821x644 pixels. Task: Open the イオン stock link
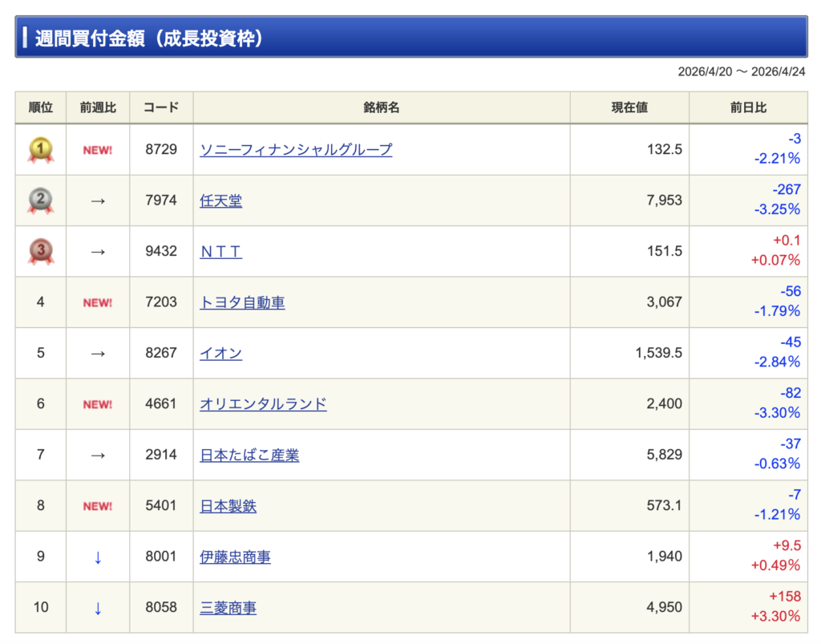coord(220,353)
